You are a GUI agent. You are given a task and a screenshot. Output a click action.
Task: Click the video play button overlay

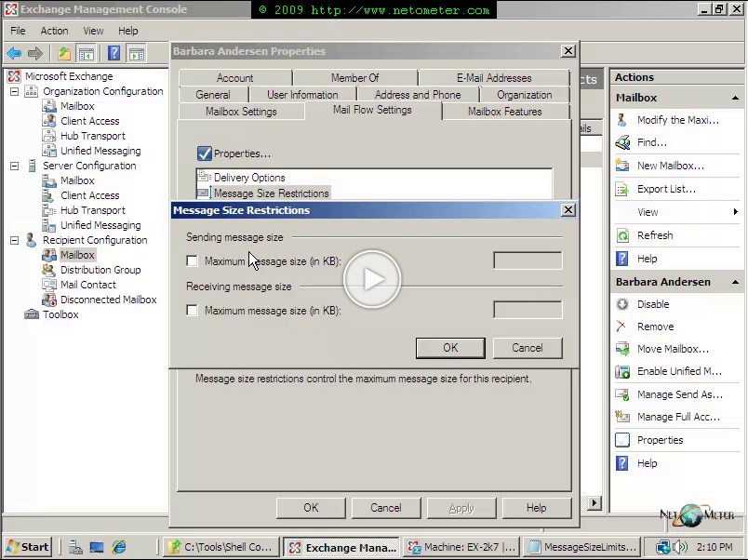click(373, 279)
